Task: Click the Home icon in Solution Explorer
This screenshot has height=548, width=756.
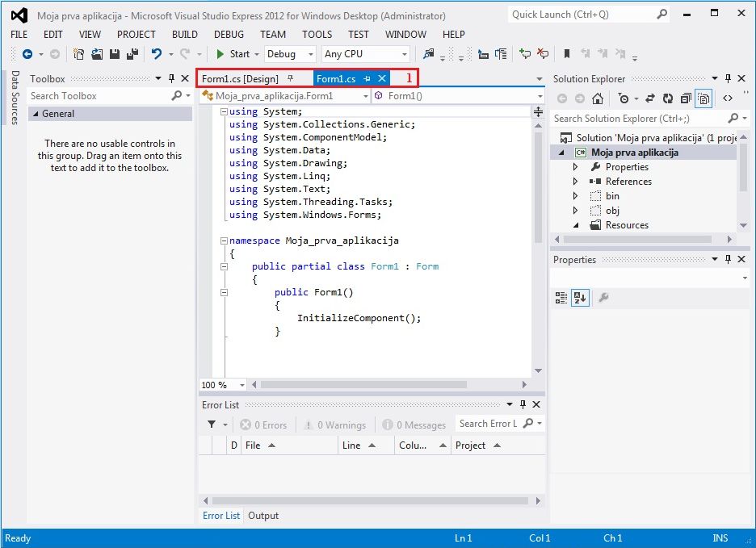Action: coord(598,98)
